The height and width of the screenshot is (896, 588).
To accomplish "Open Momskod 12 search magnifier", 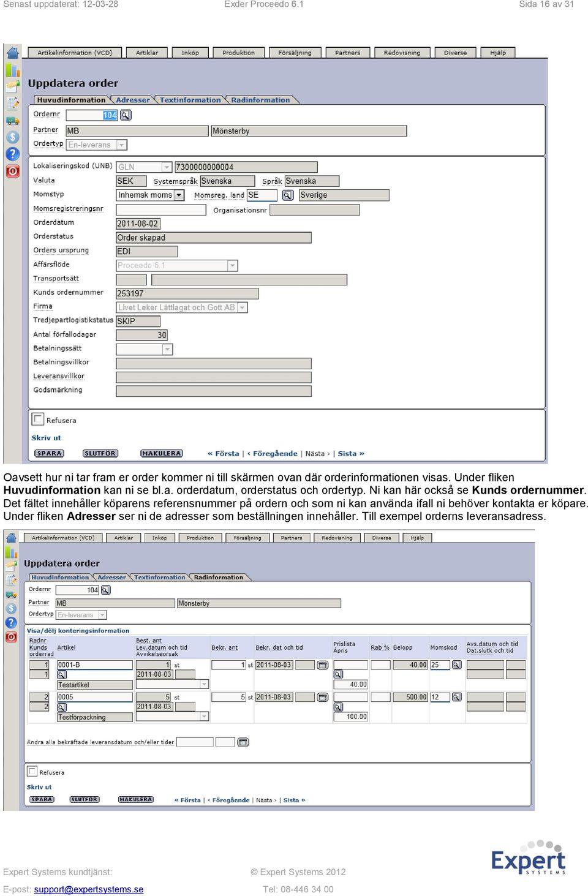I will [456, 698].
